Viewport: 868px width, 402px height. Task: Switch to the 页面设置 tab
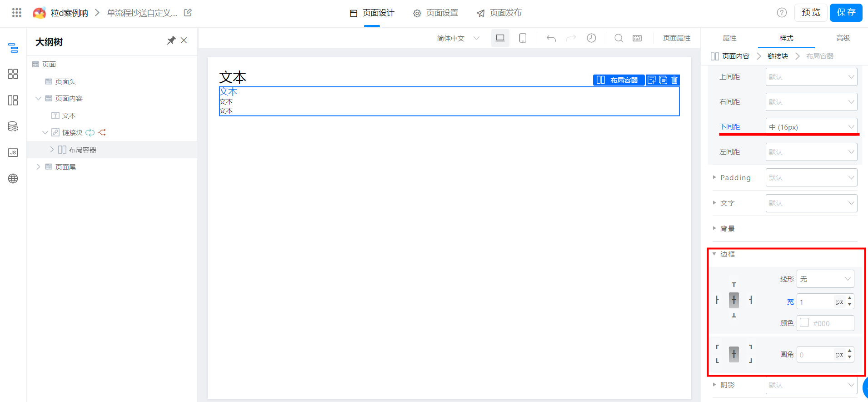click(435, 13)
